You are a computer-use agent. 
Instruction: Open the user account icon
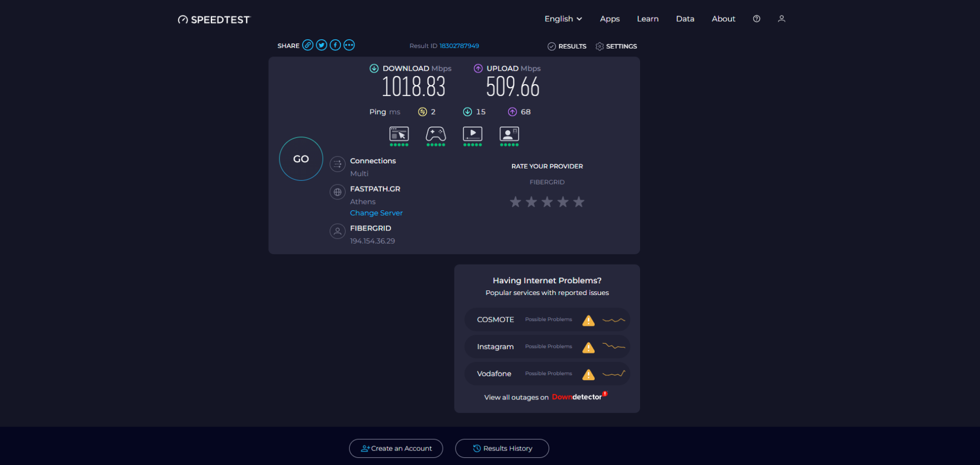point(781,19)
